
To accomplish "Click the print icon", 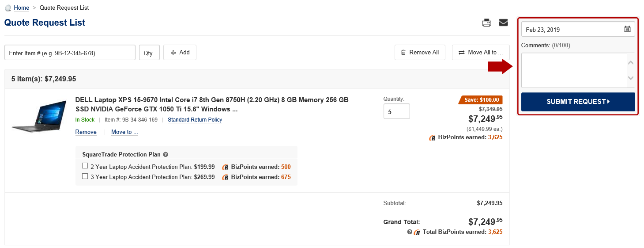I will click(x=486, y=23).
